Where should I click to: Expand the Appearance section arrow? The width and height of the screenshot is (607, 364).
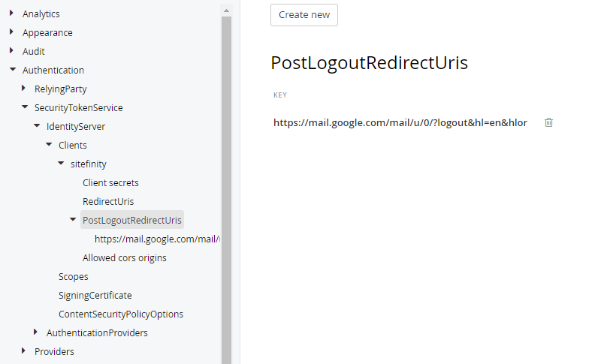point(11,32)
